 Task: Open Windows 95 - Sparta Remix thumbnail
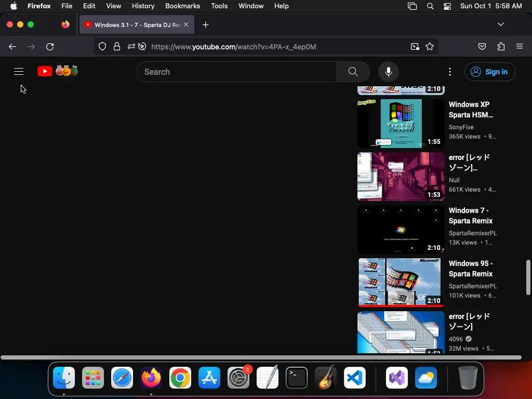click(401, 282)
